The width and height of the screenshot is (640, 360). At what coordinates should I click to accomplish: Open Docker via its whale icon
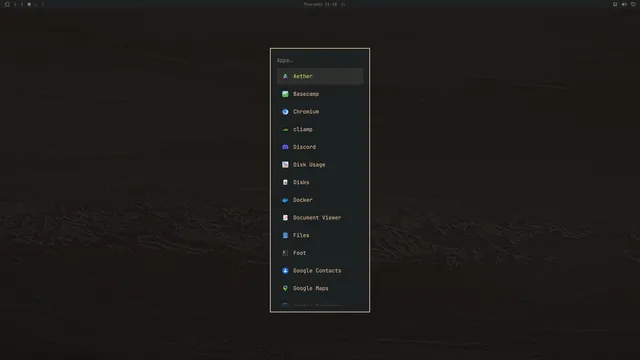[x=285, y=200]
